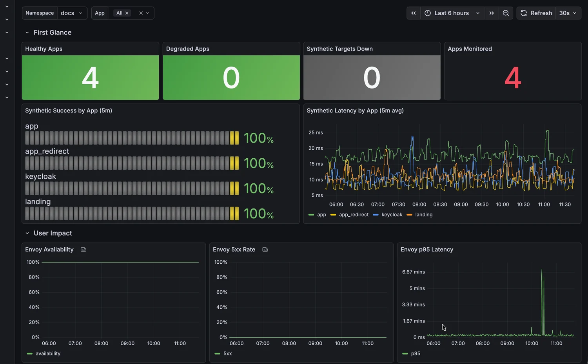Screen dimensions: 588x364
Task: Click the 6.67 mins axis label
Action: 414,272
